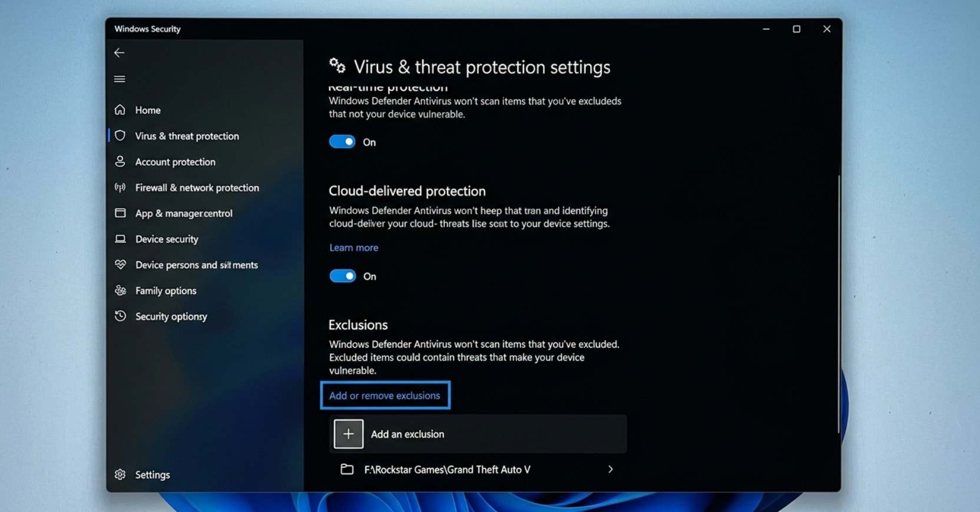
Task: Click the Learn more link
Action: [353, 248]
